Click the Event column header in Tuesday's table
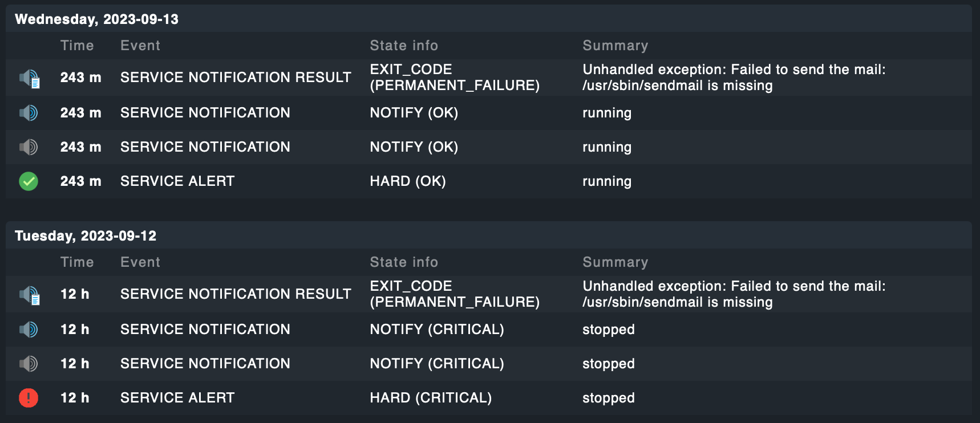The width and height of the screenshot is (980, 423). (140, 262)
